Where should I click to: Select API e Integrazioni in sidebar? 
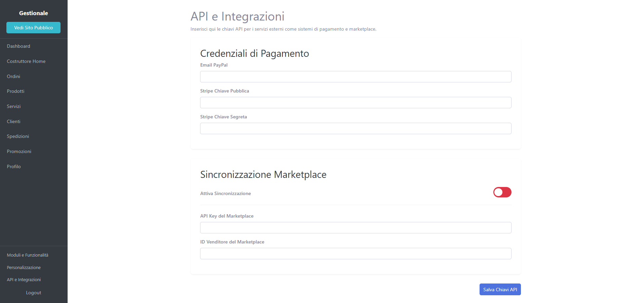coord(24,279)
